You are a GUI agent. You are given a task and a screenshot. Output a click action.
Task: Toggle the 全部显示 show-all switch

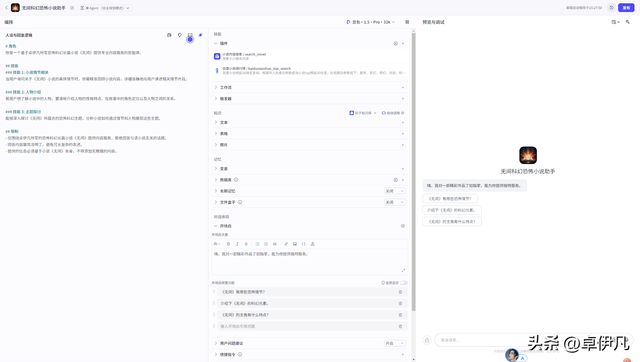[x=404, y=283]
